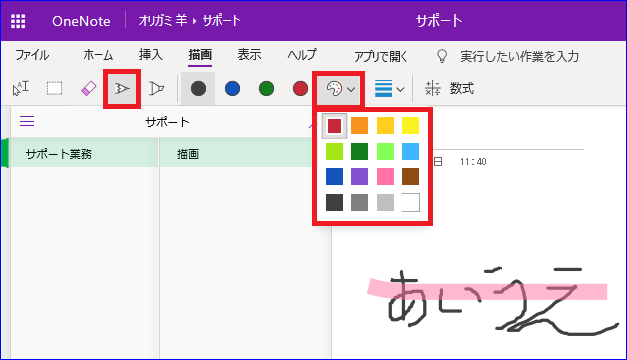Choose the lime swatch in palette
The image size is (627, 360).
click(334, 151)
